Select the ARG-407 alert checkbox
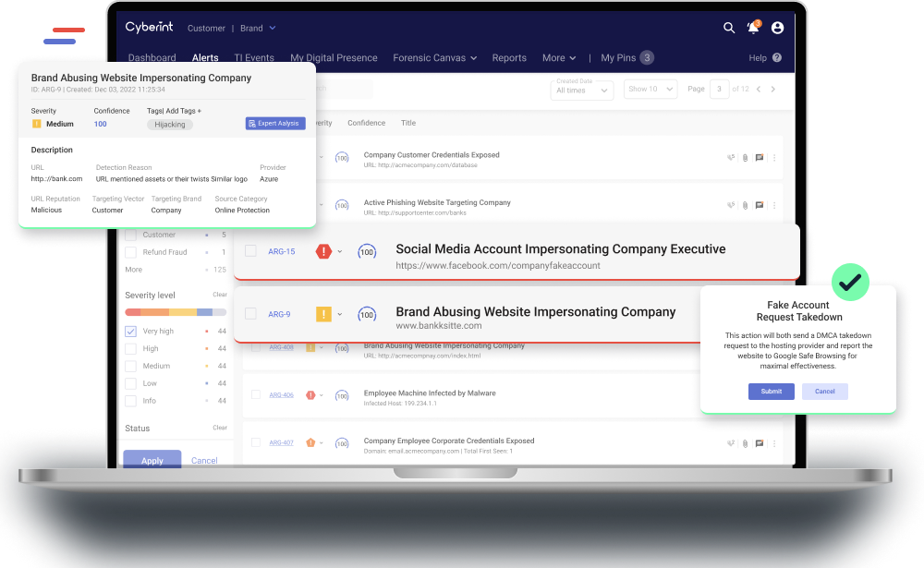The width and height of the screenshot is (924, 568). (256, 441)
